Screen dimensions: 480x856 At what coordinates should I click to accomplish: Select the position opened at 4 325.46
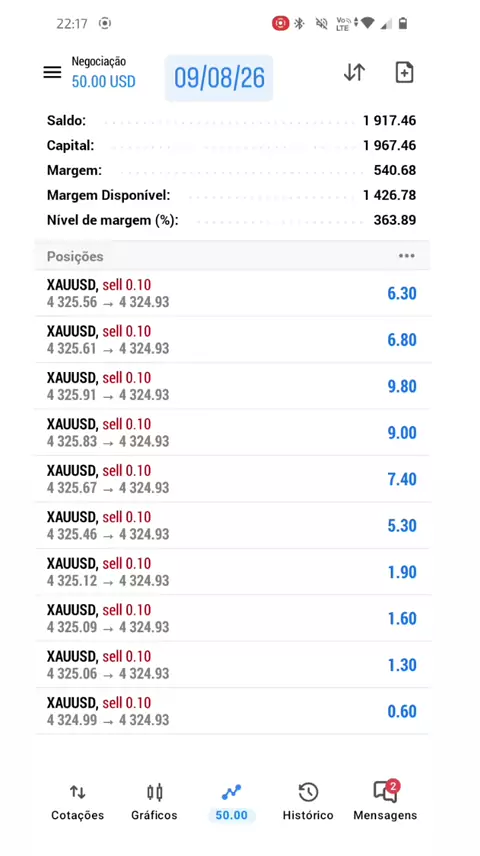point(233,525)
